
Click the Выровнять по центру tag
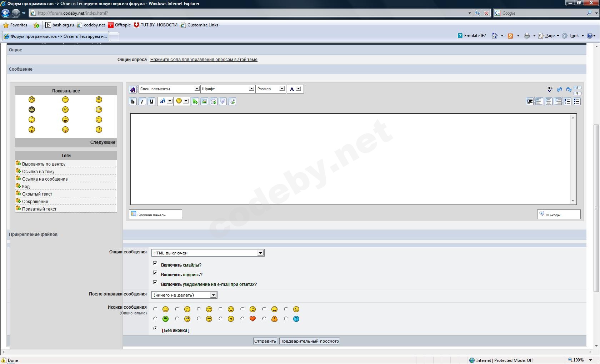click(44, 164)
